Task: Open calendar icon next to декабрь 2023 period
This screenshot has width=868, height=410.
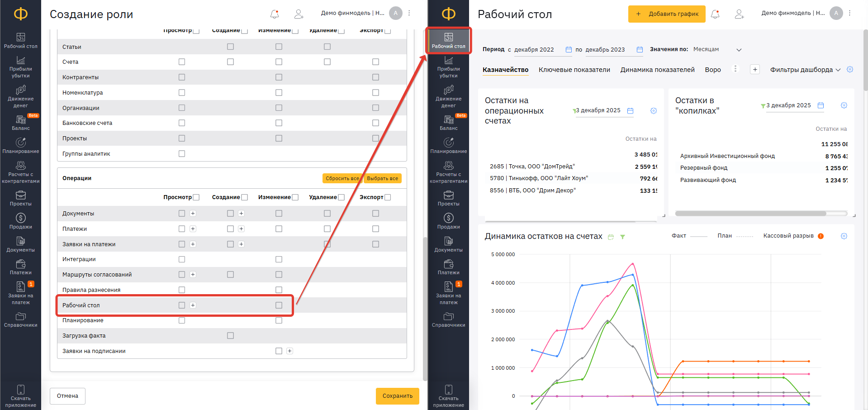Action: [x=640, y=50]
